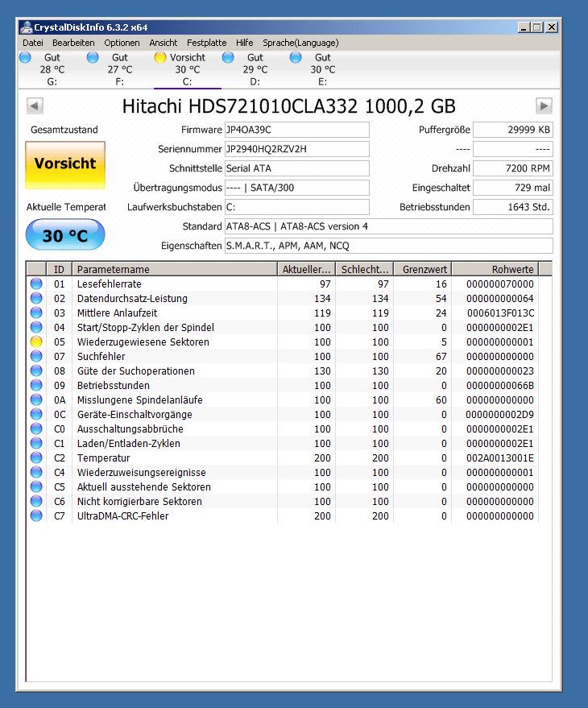Select raw value 002A0013001E of Temperatur
This screenshot has width=588, height=708.
pos(500,458)
